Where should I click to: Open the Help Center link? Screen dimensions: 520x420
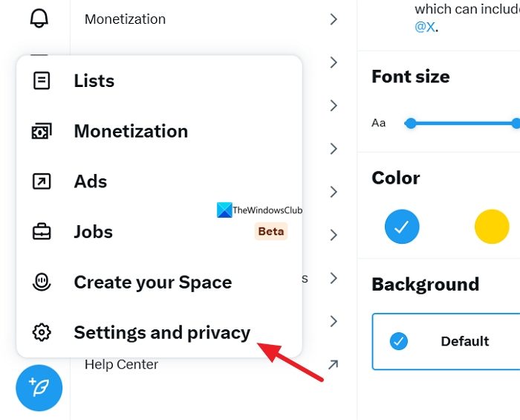tap(121, 364)
